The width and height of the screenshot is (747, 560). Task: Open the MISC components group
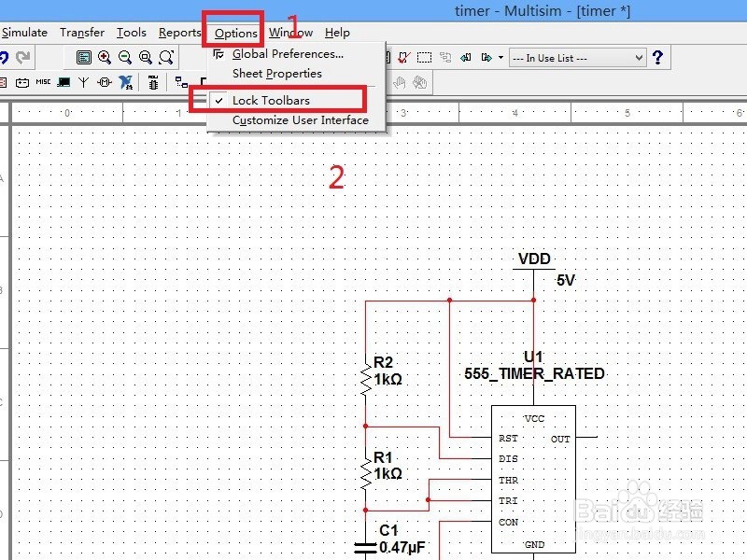click(x=43, y=82)
